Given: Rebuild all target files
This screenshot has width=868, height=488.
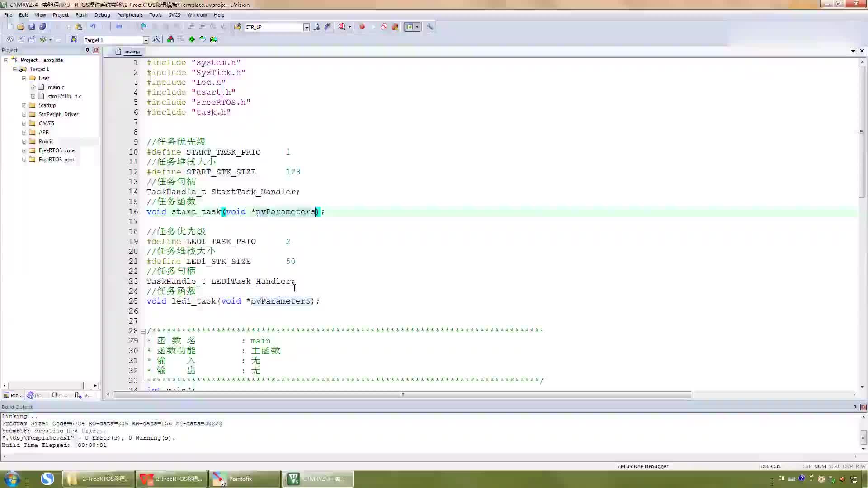Looking at the screenshot, I should 32,40.
